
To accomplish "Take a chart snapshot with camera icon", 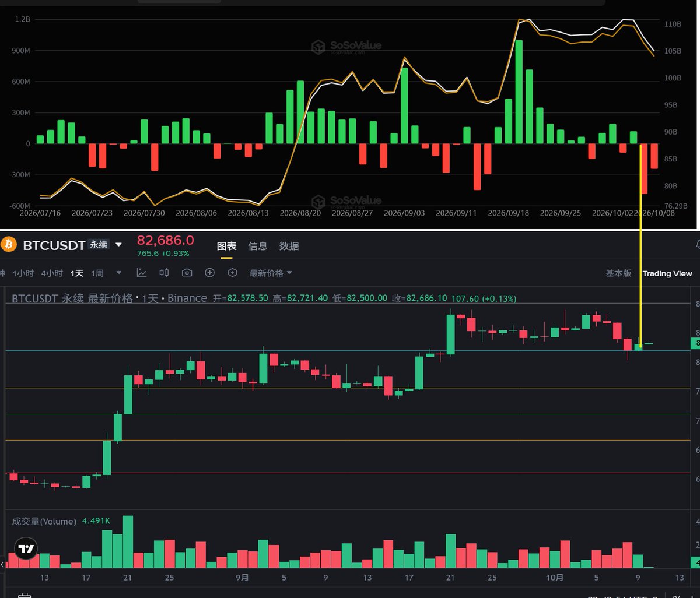I will tap(187, 273).
